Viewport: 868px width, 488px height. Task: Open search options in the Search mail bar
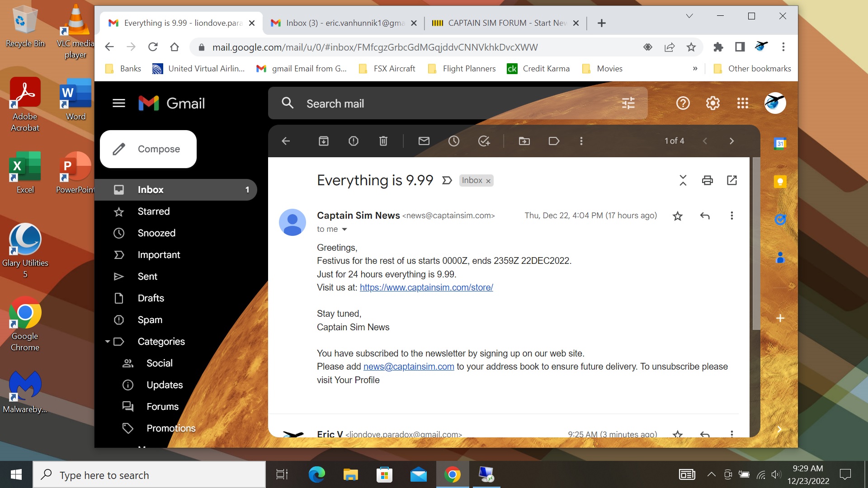tap(628, 103)
